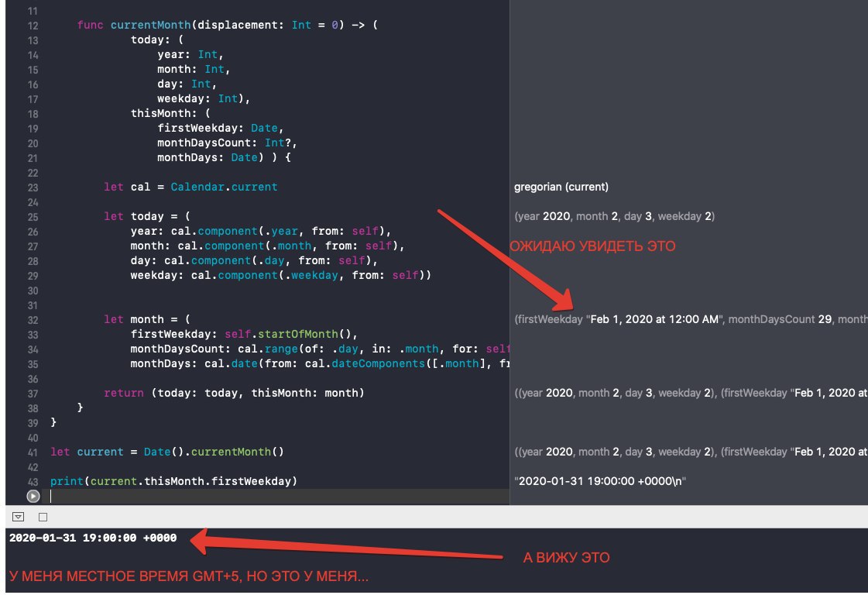
Task: Click 'func currentMonth' declaration text
Action: pos(134,25)
